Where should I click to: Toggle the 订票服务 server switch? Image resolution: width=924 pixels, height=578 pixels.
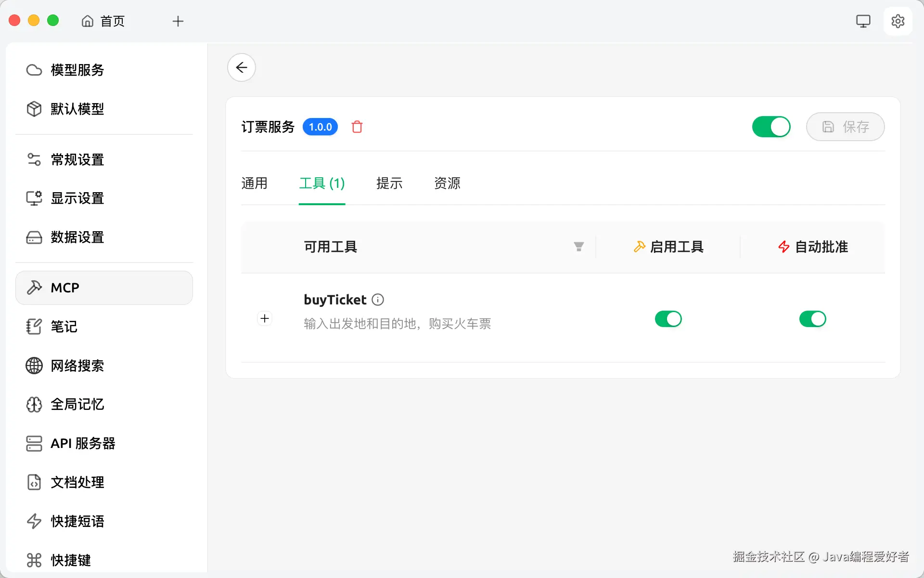click(771, 127)
